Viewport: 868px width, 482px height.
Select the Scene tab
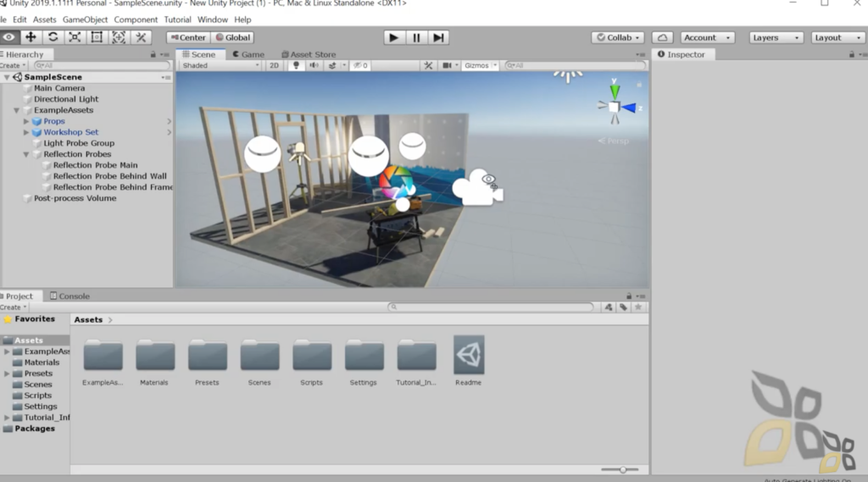(200, 54)
